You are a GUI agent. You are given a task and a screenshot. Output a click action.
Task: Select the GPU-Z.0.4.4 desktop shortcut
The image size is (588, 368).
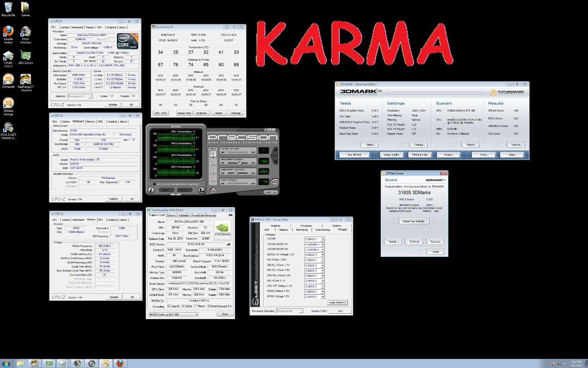click(x=25, y=58)
